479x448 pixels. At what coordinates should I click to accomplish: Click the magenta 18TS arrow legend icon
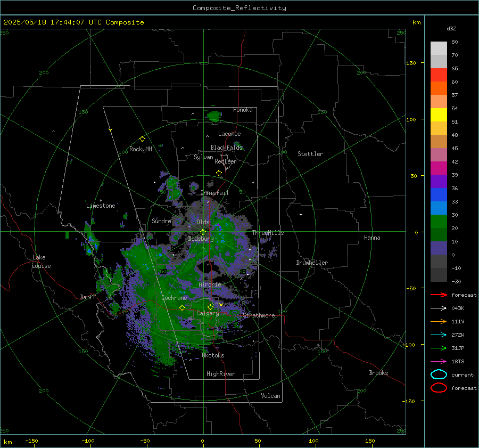click(x=439, y=362)
